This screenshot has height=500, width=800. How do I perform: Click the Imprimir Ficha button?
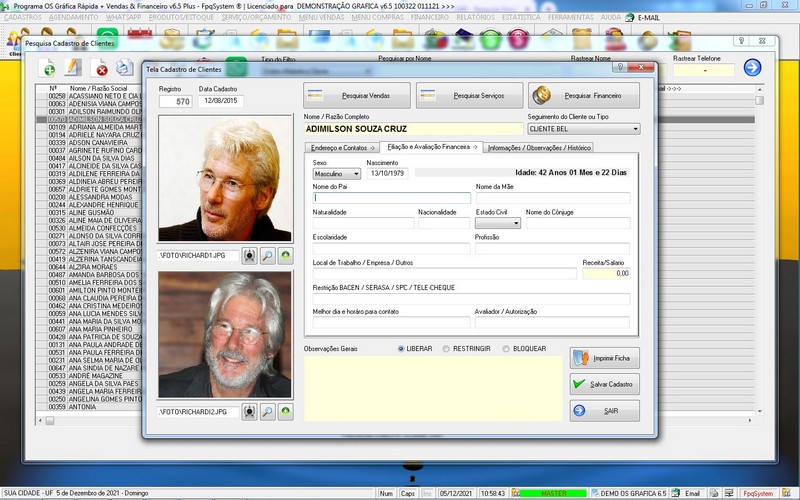605,358
